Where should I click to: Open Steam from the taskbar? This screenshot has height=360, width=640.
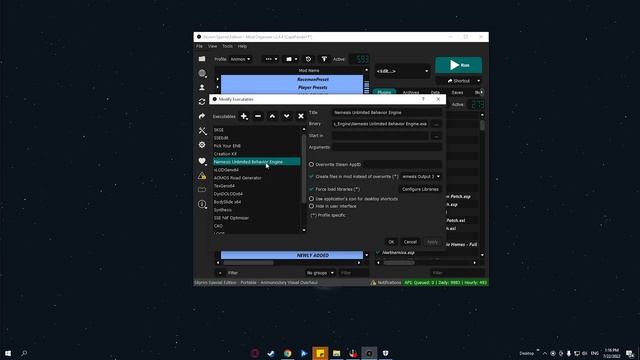[x=271, y=353]
